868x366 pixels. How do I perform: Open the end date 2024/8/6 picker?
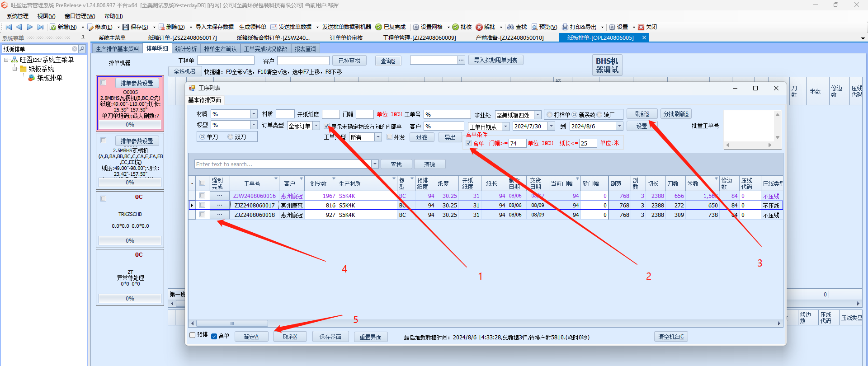tap(619, 127)
